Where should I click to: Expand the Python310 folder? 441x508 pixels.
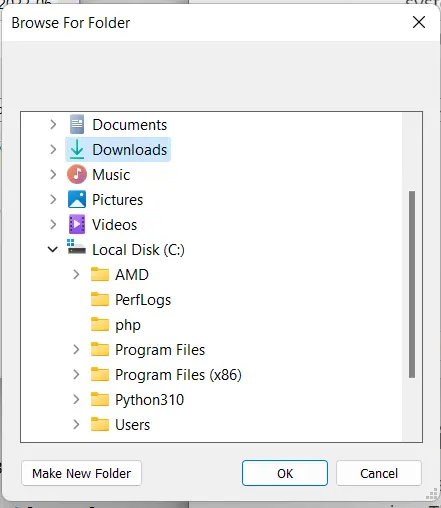pyautogui.click(x=76, y=399)
